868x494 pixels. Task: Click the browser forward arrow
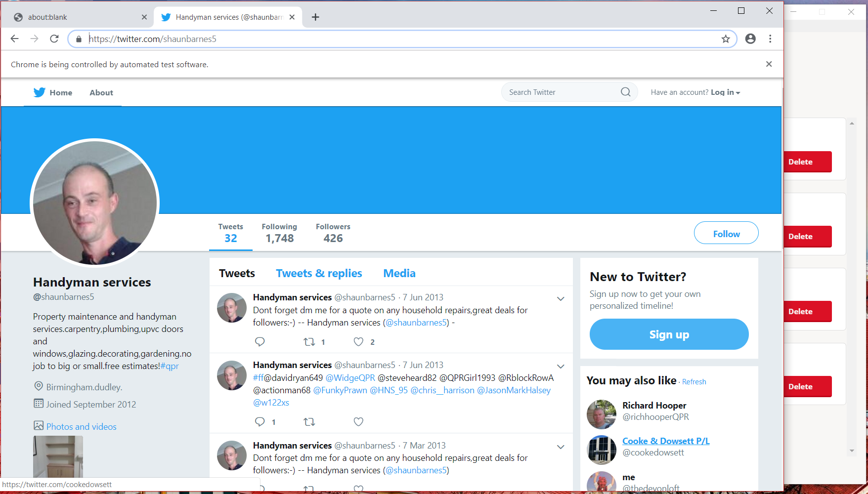pos(34,39)
